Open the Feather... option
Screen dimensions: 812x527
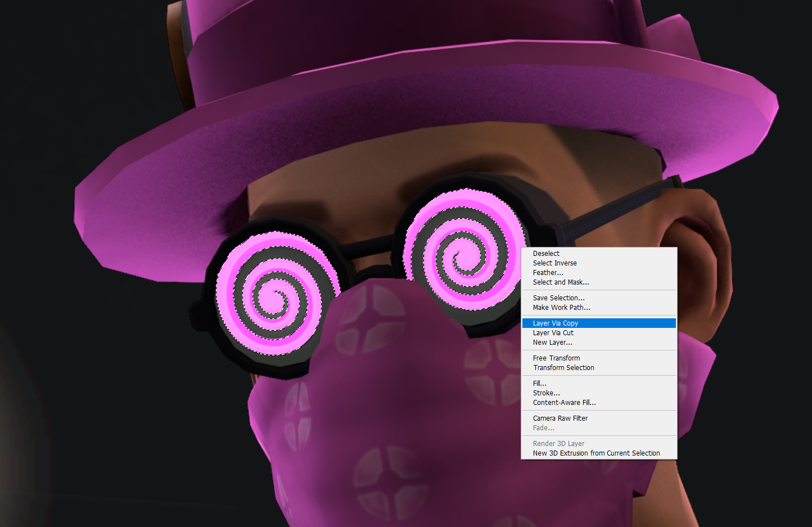pos(599,273)
